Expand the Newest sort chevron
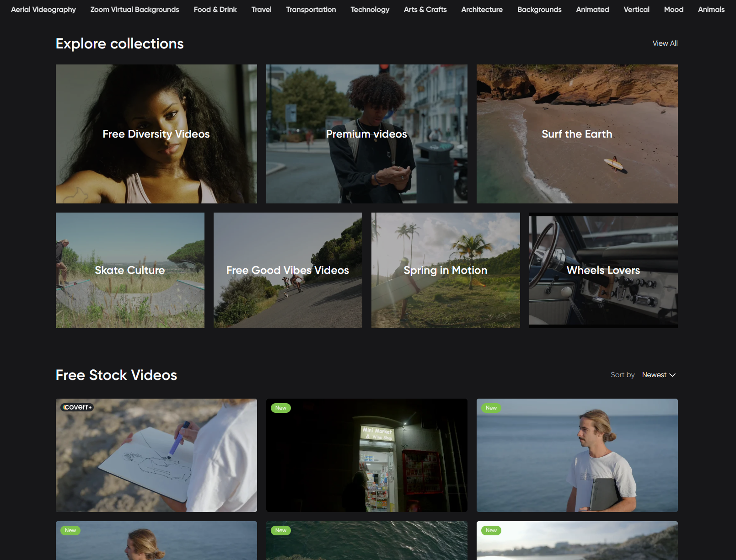 click(672, 375)
